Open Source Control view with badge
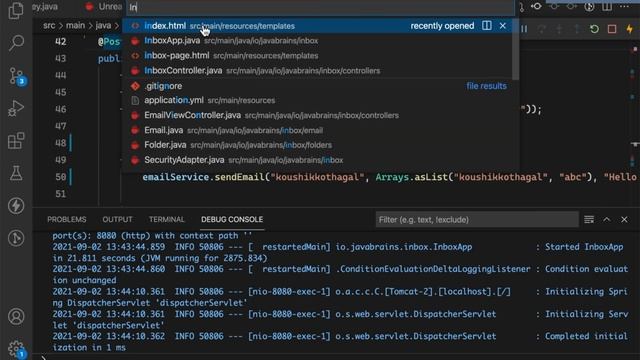This screenshot has height=360, width=640. pyautogui.click(x=17, y=76)
